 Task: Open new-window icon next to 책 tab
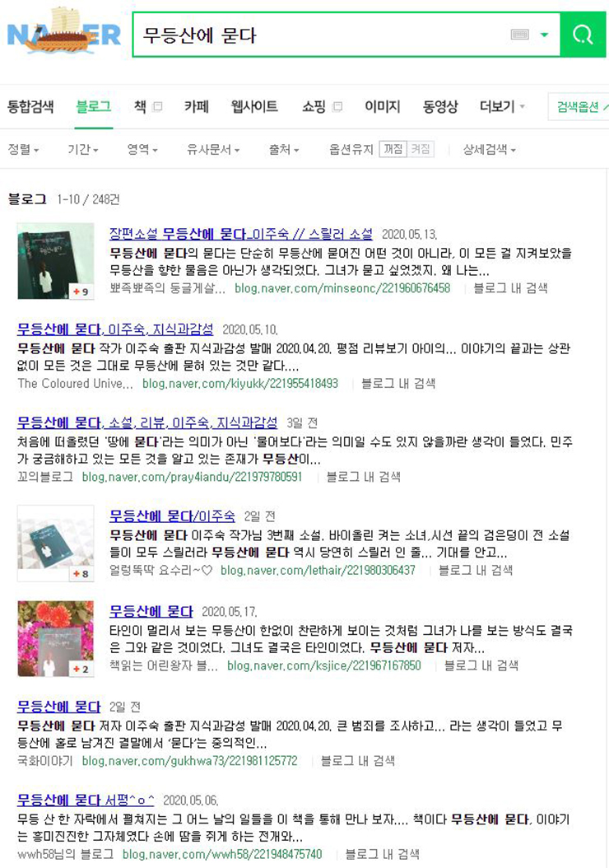point(158,106)
